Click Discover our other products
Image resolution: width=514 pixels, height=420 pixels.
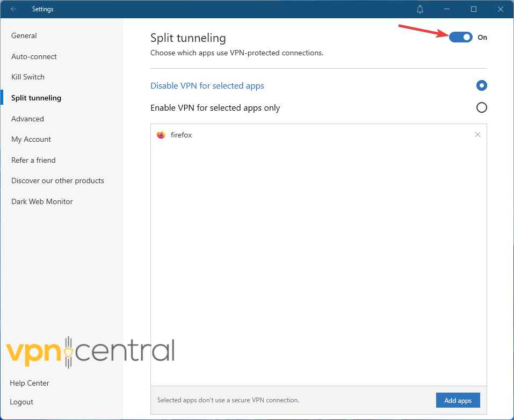[57, 180]
